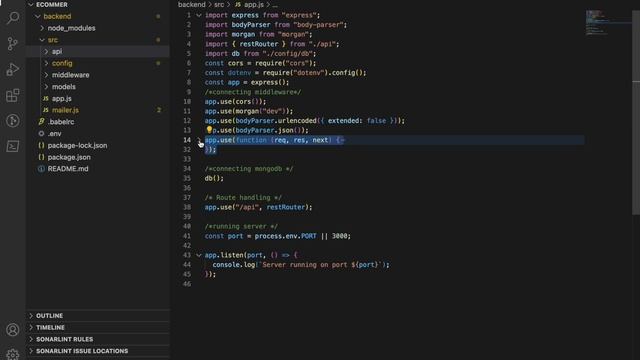Click the braces icon beside package-lock.json
The height and width of the screenshot is (360, 640).
[x=41, y=145]
